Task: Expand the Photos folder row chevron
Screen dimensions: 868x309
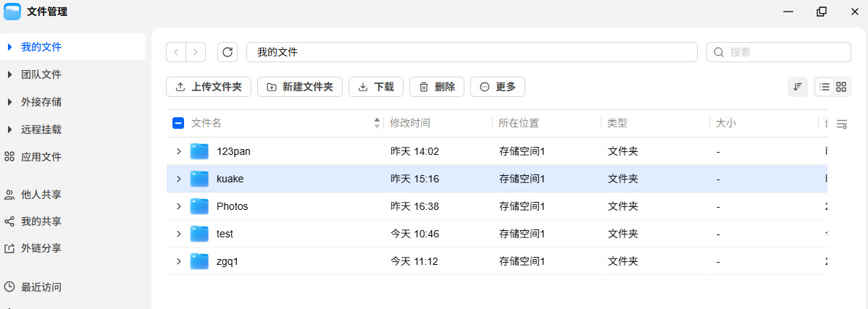Action: (178, 206)
